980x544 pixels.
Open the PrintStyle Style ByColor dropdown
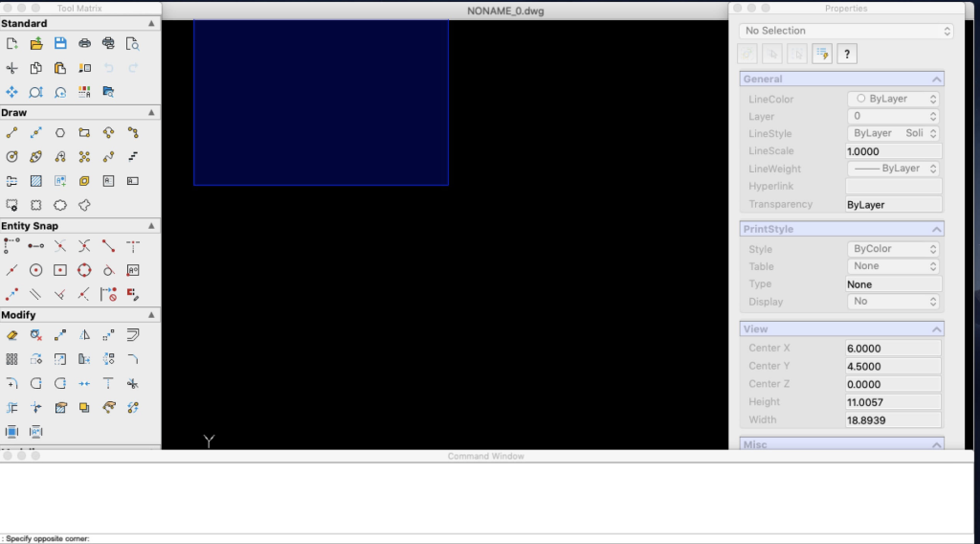(x=894, y=249)
